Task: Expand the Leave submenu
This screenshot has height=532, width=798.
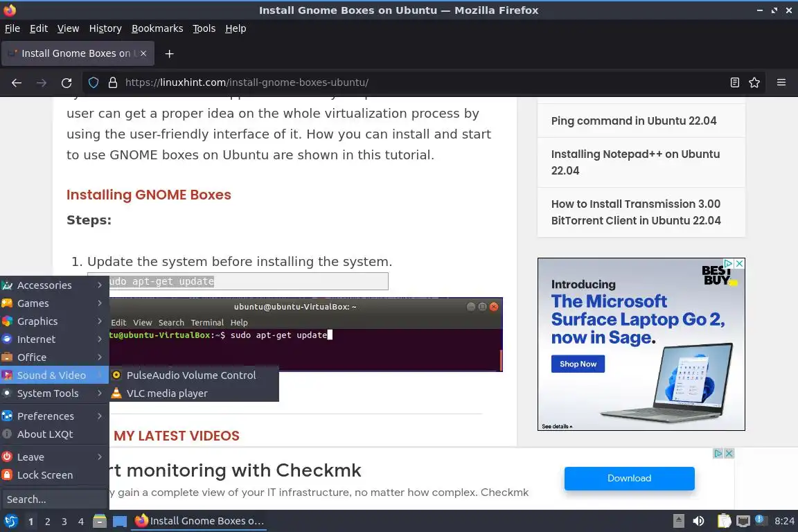Action: coord(55,456)
